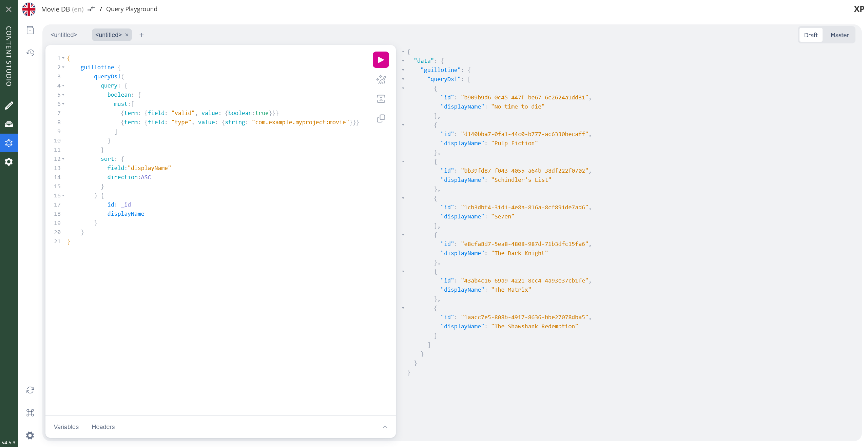Re-fetch GraphQL schema icon

pos(30,390)
